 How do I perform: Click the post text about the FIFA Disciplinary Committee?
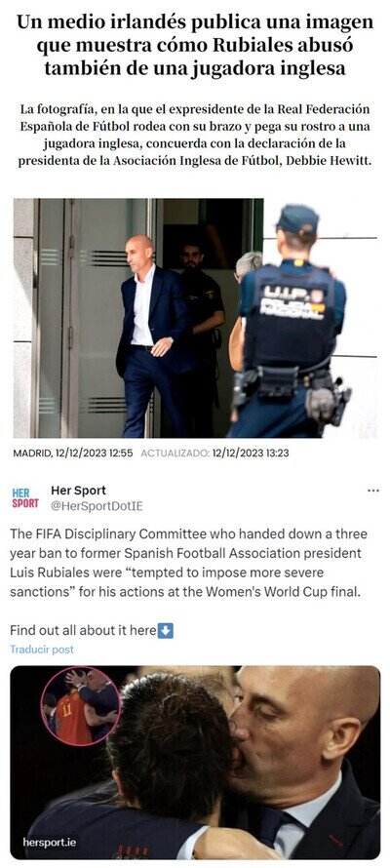tap(188, 563)
